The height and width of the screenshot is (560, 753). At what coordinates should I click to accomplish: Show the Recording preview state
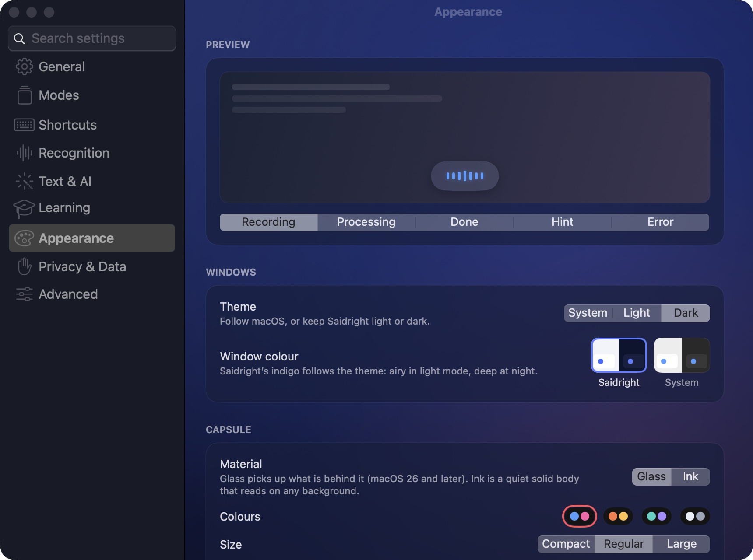pos(268,222)
